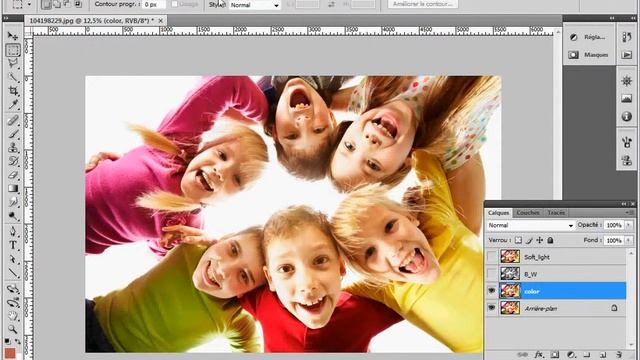Select the Eraser tool
The height and width of the screenshot is (360, 640).
(13, 175)
